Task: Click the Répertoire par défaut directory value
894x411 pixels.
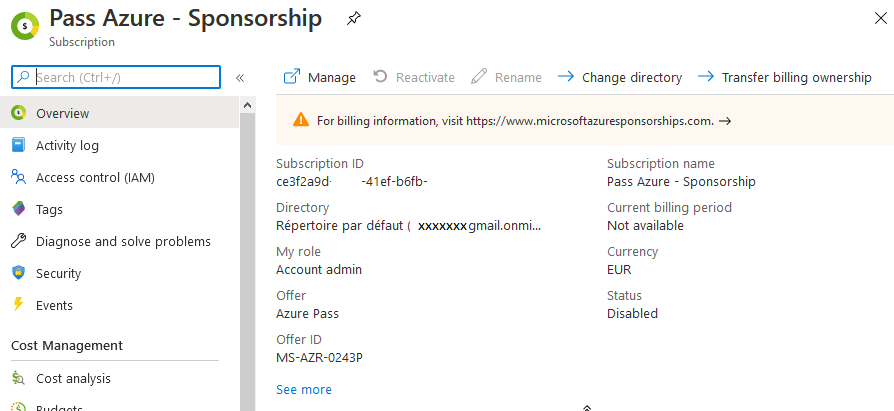Action: click(x=408, y=226)
